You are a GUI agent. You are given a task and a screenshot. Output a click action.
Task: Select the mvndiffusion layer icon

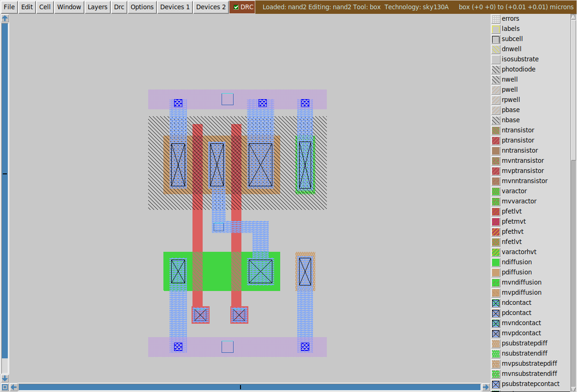tap(496, 283)
